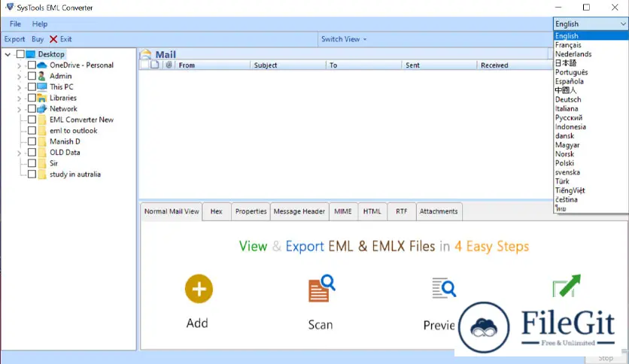Click the Sir folder icon
The width and height of the screenshot is (629, 364).
point(42,163)
